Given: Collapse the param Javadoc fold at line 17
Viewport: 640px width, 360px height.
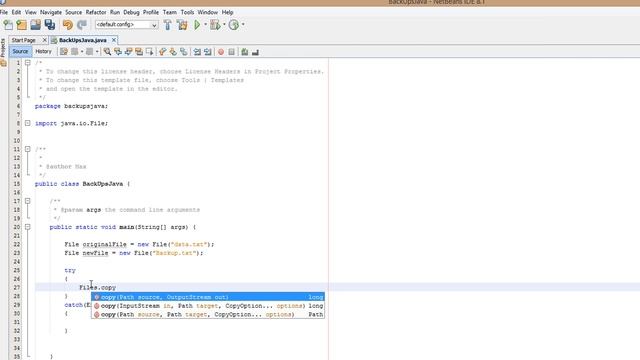Looking at the screenshot, I should [x=27, y=201].
